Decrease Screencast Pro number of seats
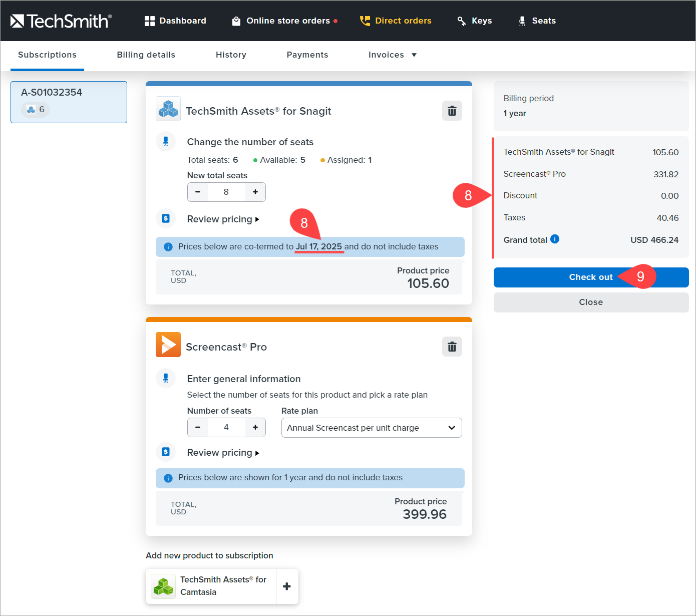The height and width of the screenshot is (616, 696). (x=198, y=427)
